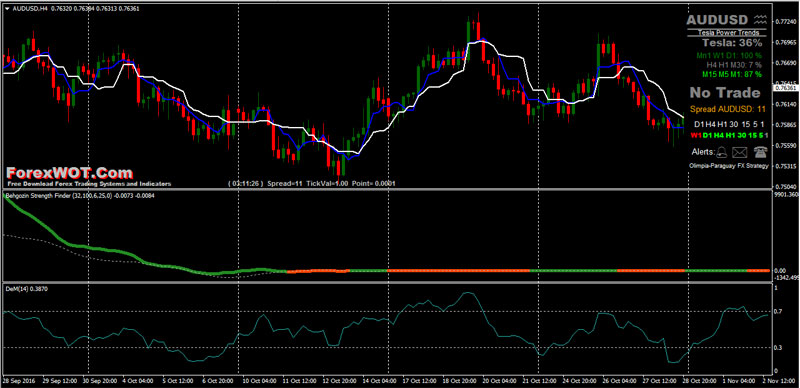Click the Alerts: label
Viewport: 800px width, 388px height.
click(x=703, y=152)
